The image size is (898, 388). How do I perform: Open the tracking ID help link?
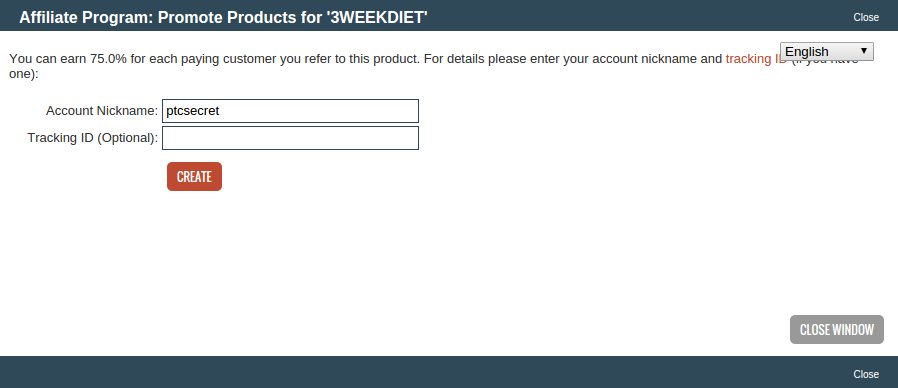coord(755,59)
